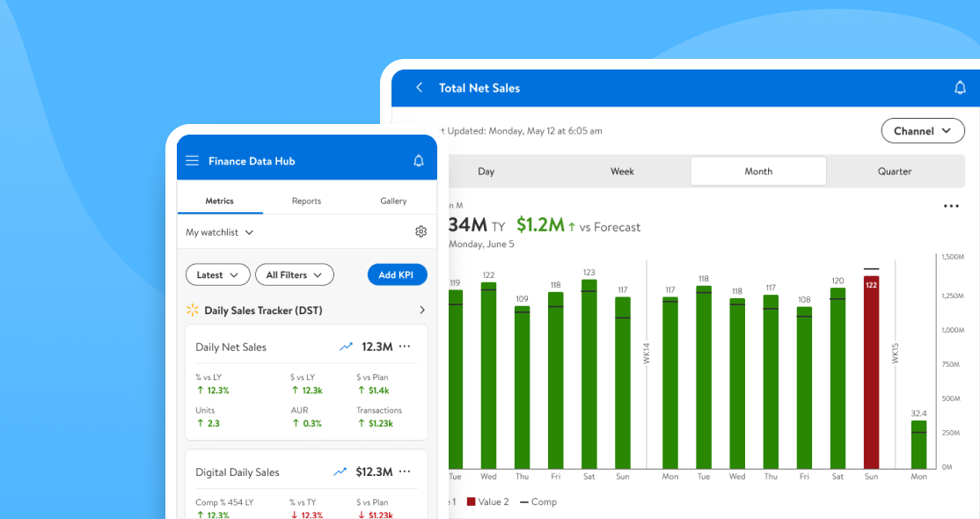Switch to the Reports tab
980x519 pixels.
[306, 201]
